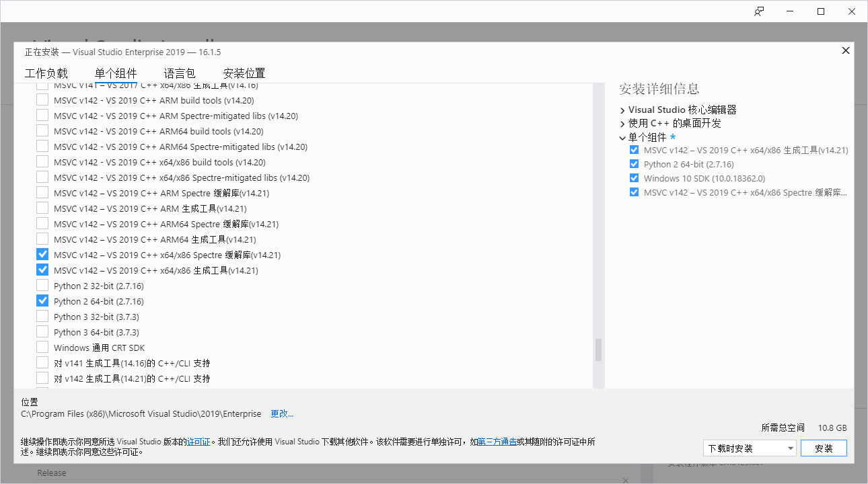
Task: Click the 安装 button
Action: (824, 448)
